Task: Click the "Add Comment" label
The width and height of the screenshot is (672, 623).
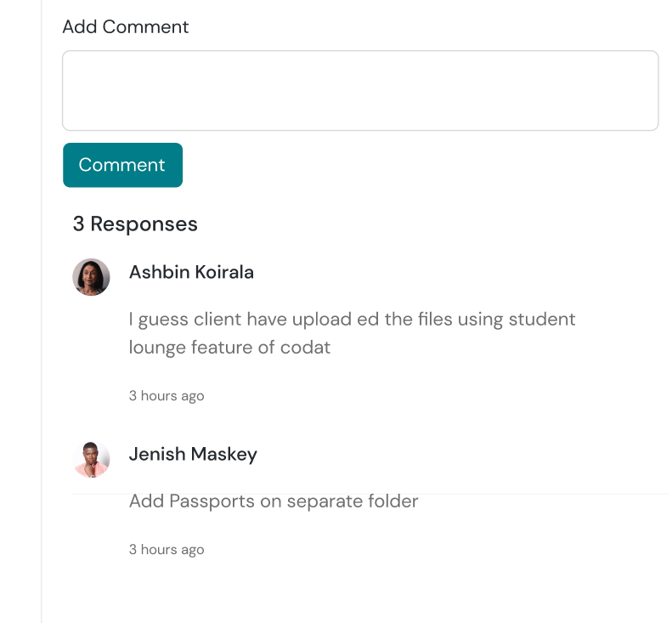Action: [126, 27]
